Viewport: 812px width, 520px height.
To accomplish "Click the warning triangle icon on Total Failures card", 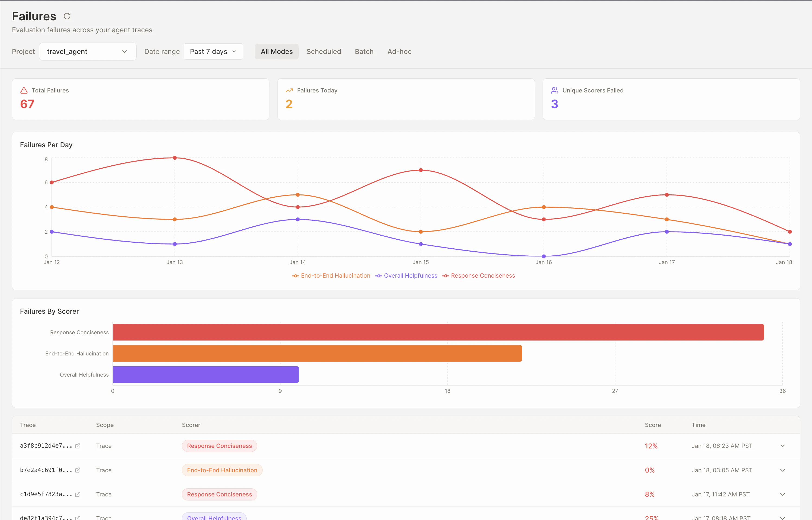I will point(24,90).
